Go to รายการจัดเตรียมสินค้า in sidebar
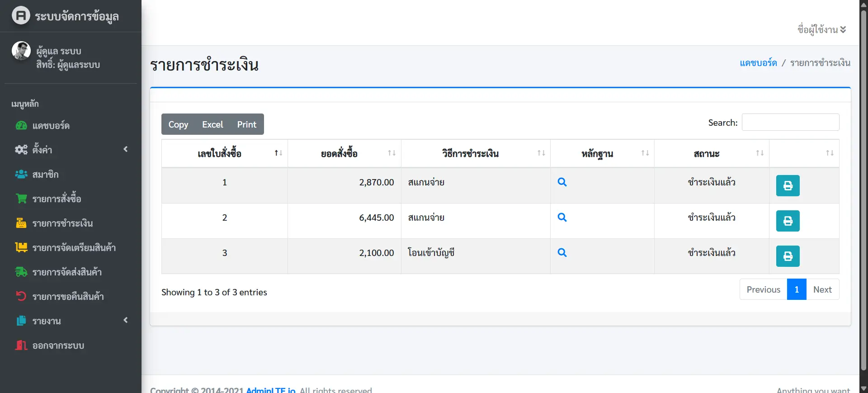The width and height of the screenshot is (868, 393). tap(74, 248)
